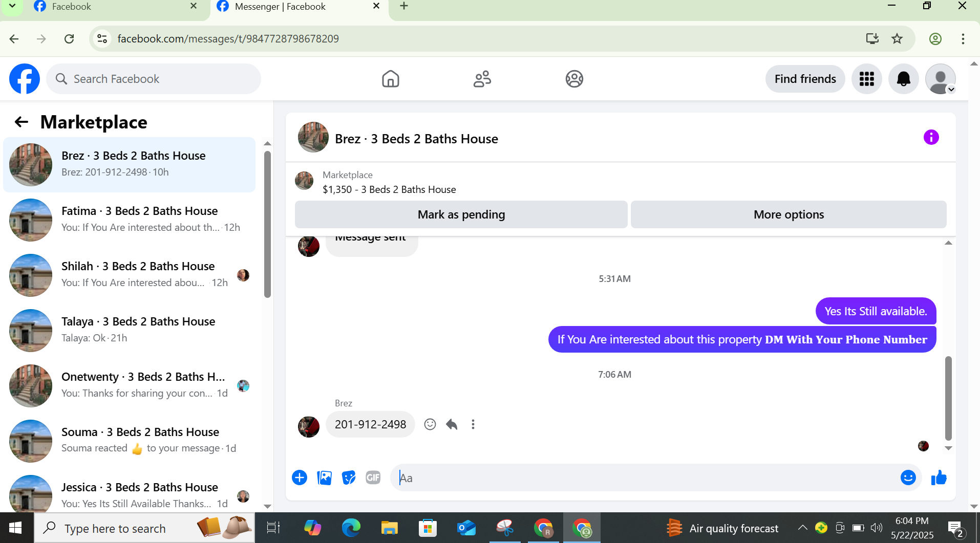The image size is (980, 543).
Task: Attach a photo with the image icon
Action: point(324,477)
